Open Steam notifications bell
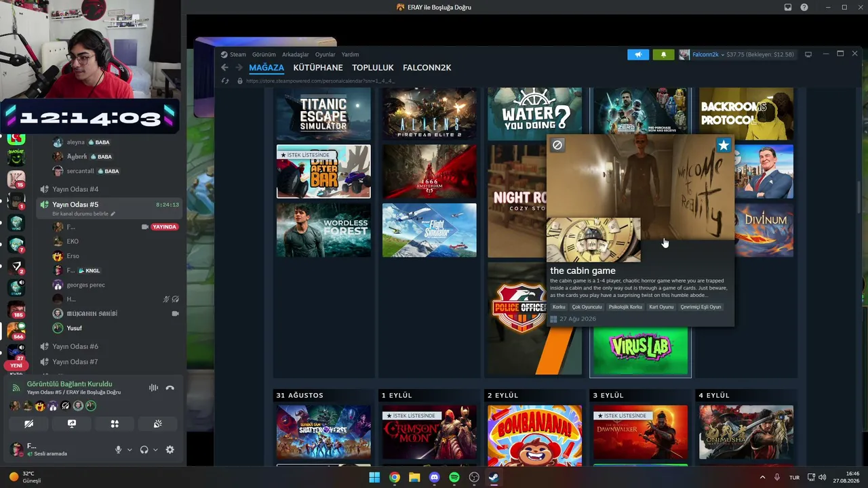The height and width of the screenshot is (488, 868). [663, 54]
